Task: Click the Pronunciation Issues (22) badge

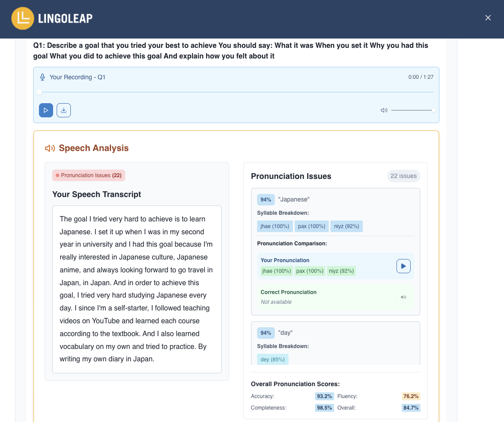Action: click(88, 175)
